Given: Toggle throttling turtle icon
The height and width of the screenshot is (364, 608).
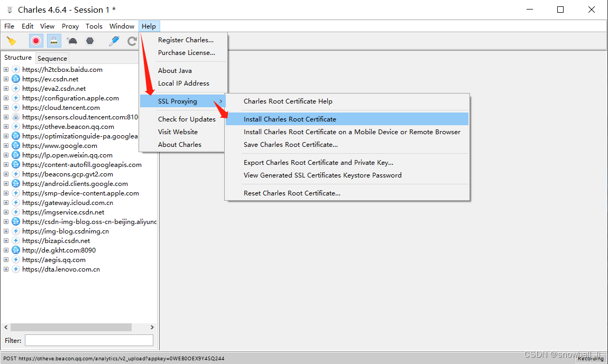Looking at the screenshot, I should pos(72,41).
